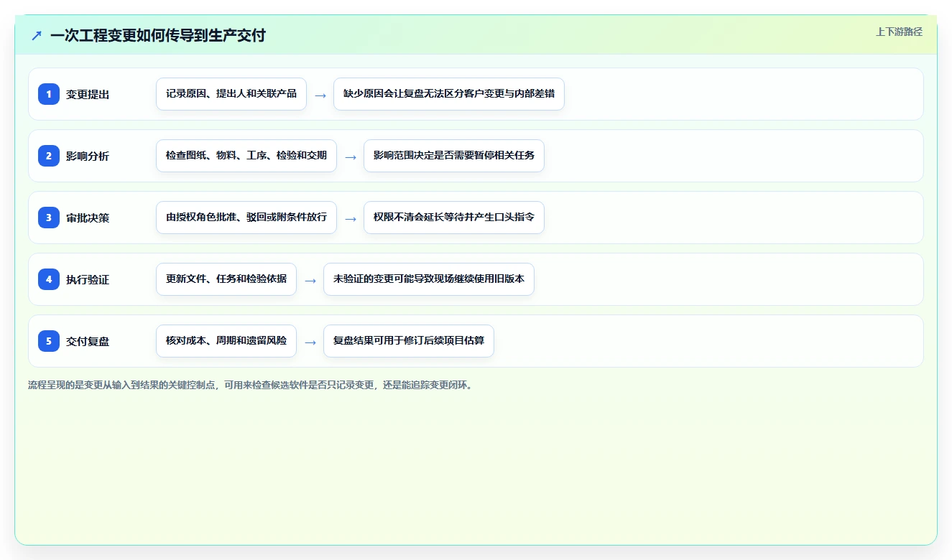Click the box 未验证的变更可能导致现场继续使用旧版本
The height and width of the screenshot is (560, 952).
pyautogui.click(x=429, y=279)
